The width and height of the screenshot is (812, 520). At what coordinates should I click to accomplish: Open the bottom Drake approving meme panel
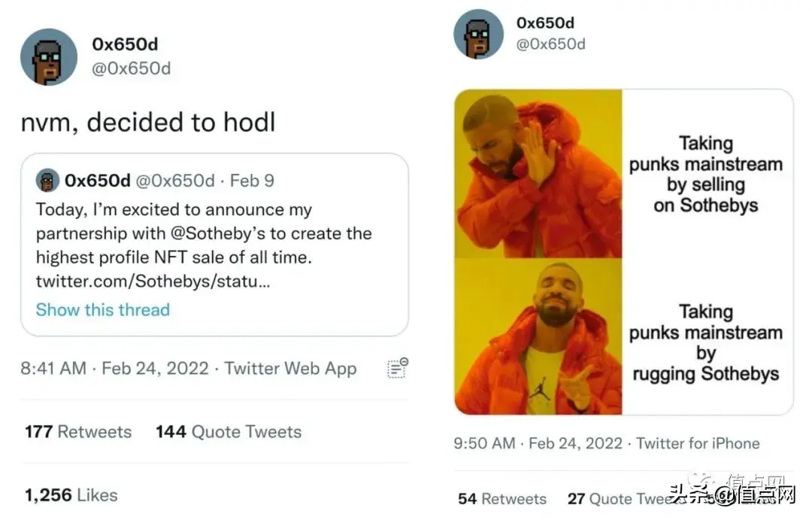click(538, 336)
